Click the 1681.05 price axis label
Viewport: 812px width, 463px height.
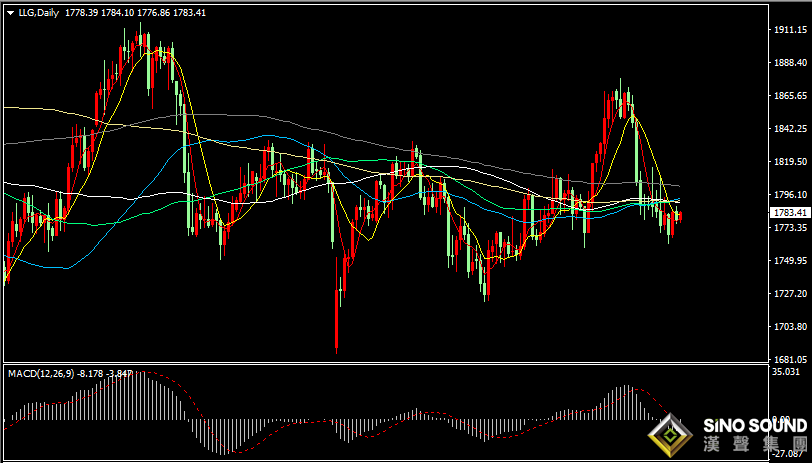pyautogui.click(x=790, y=359)
